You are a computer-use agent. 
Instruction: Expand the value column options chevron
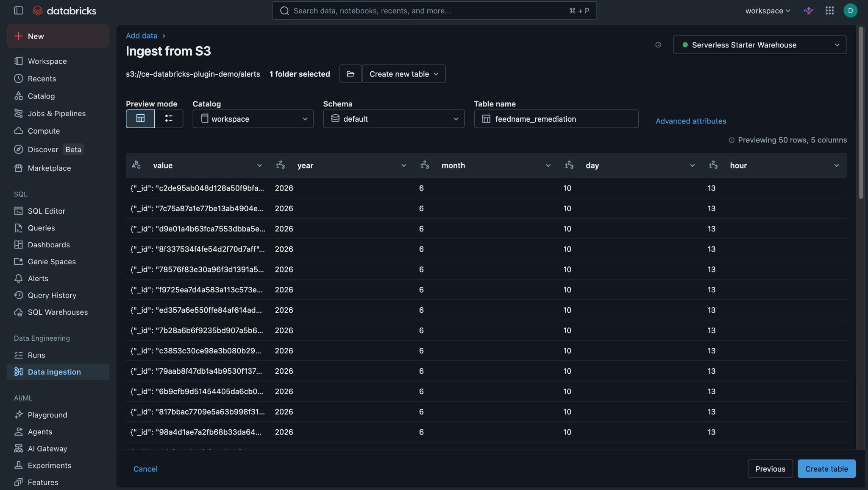point(260,165)
